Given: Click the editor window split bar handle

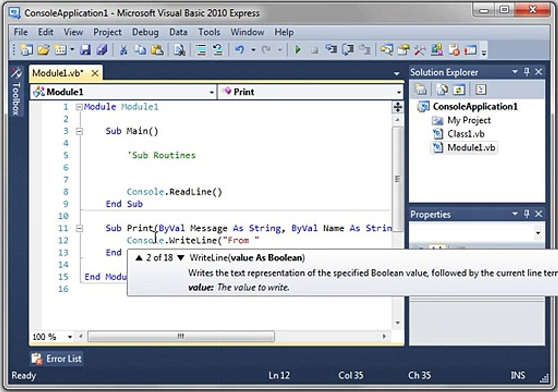Looking at the screenshot, I should pyautogui.click(x=397, y=107).
